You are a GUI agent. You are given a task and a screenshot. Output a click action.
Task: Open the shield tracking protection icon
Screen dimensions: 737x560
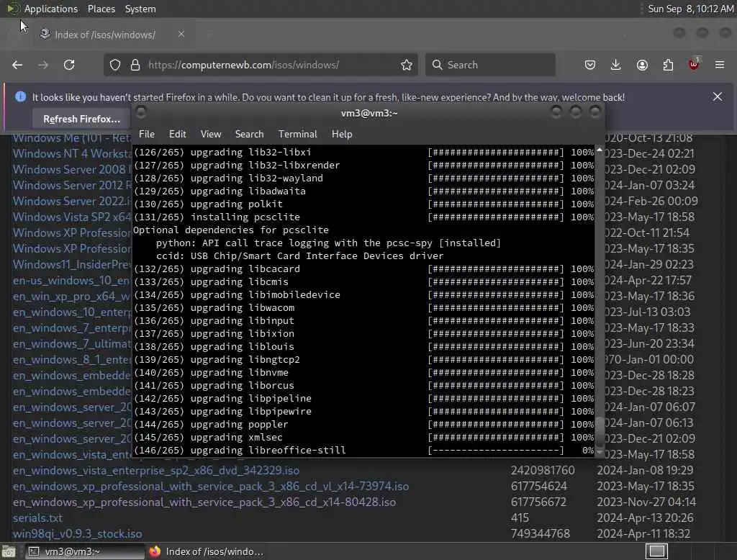pyautogui.click(x=115, y=65)
